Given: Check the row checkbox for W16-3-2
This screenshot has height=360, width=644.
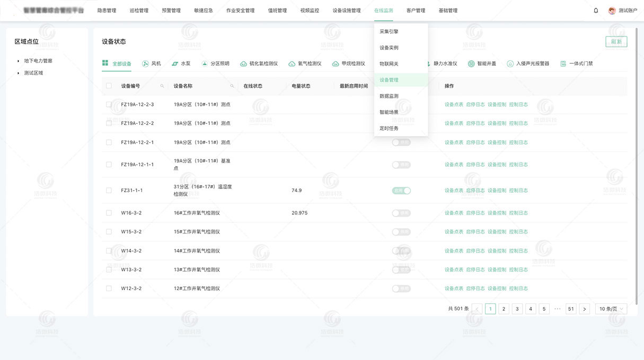Looking at the screenshot, I should coord(109,212).
